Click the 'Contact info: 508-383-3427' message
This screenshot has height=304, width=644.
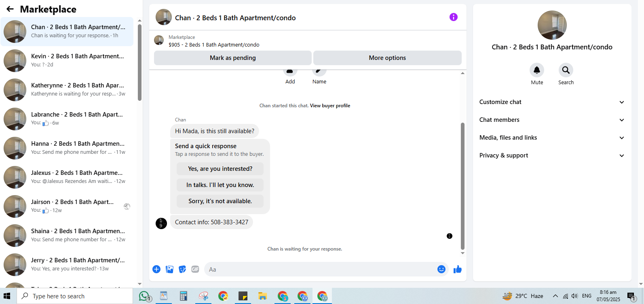tap(211, 222)
